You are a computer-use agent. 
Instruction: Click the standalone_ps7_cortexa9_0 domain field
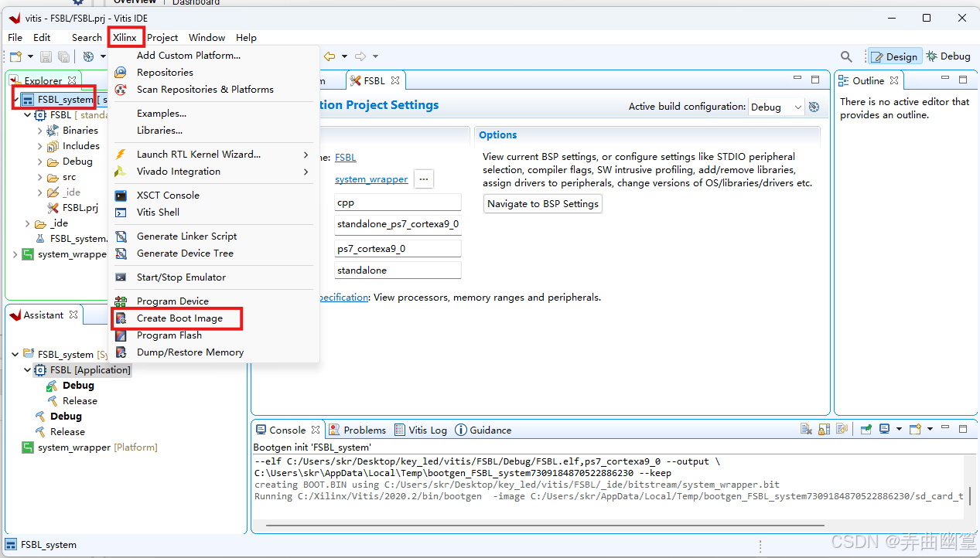398,225
